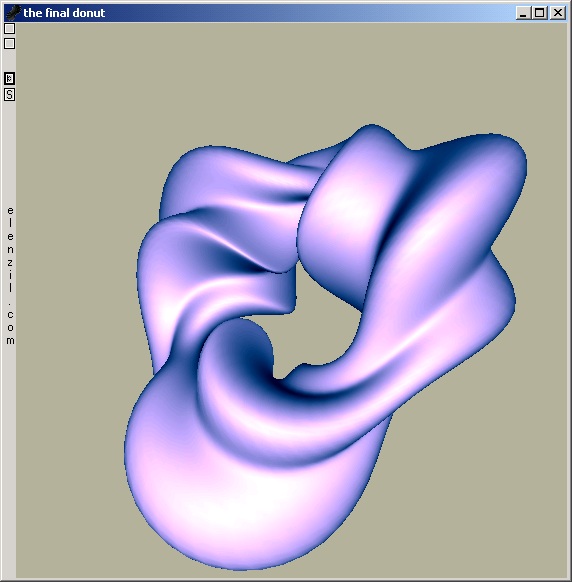Maximize the final donut window
Image resolution: width=572 pixels, height=582 pixels.
[x=540, y=13]
